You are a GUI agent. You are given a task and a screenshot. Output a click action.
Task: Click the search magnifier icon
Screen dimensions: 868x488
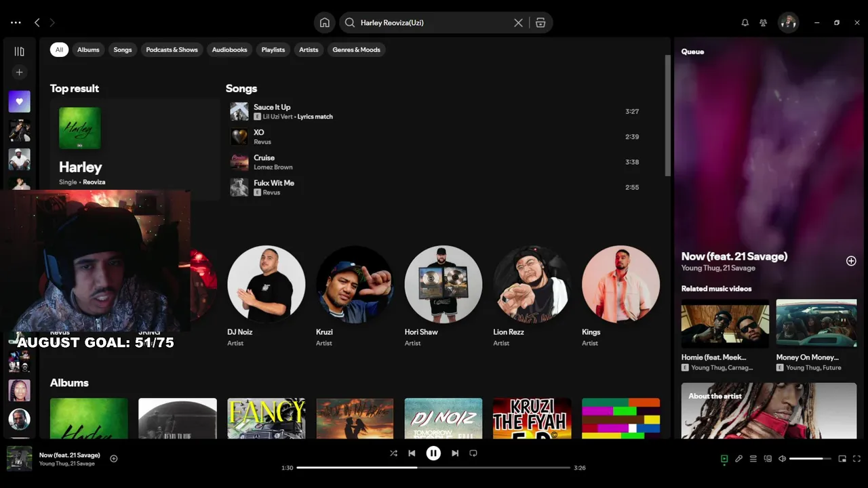350,22
